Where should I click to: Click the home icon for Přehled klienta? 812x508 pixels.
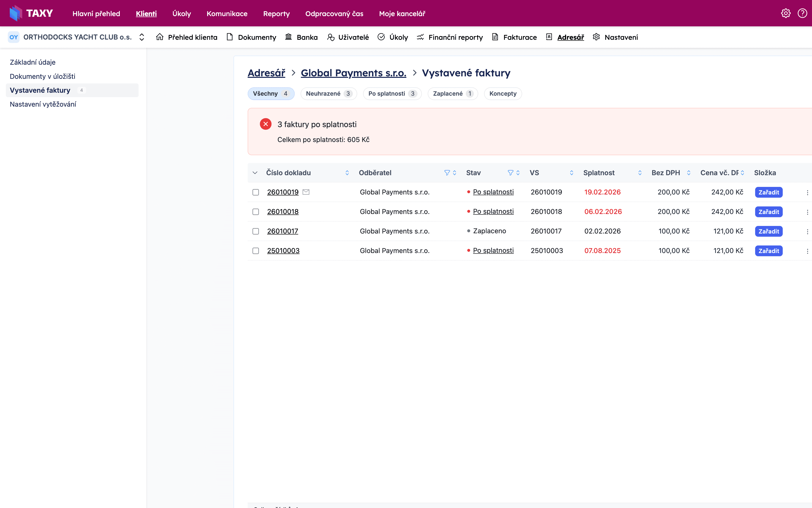(160, 37)
